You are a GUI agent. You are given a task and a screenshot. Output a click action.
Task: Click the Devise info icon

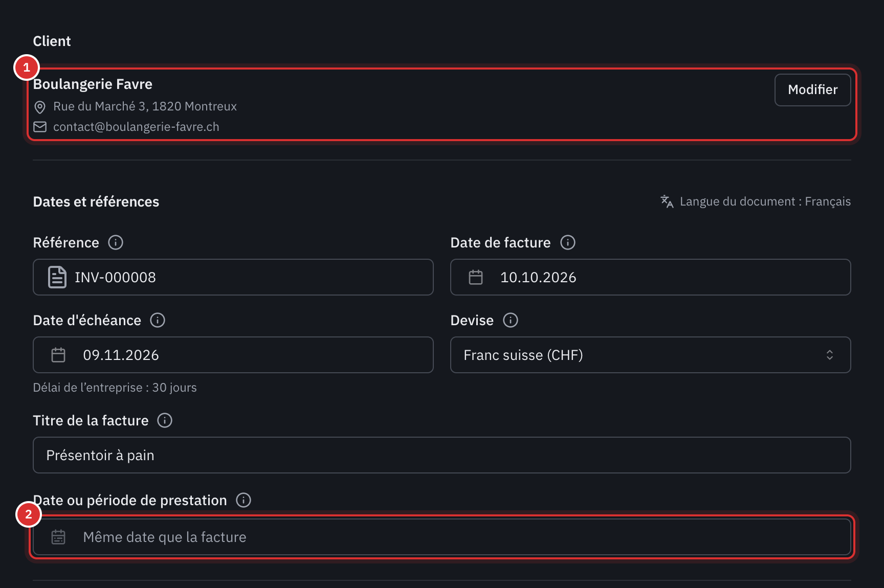point(511,320)
